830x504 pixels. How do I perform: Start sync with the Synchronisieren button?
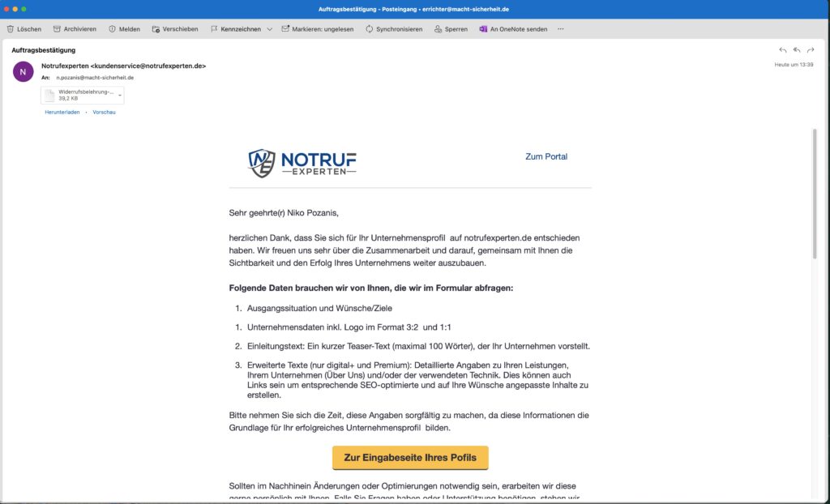pos(394,29)
